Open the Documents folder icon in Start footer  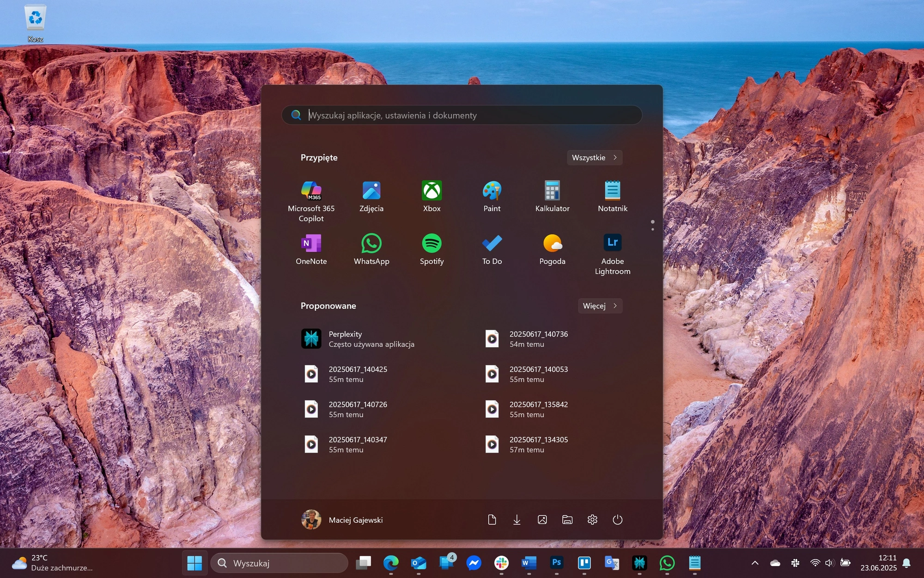492,520
